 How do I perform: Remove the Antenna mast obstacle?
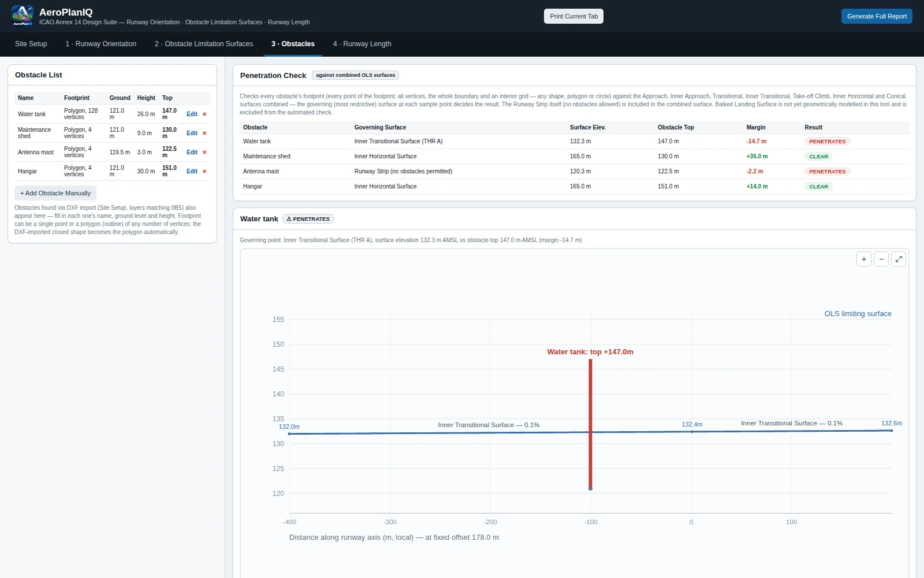[x=204, y=153]
